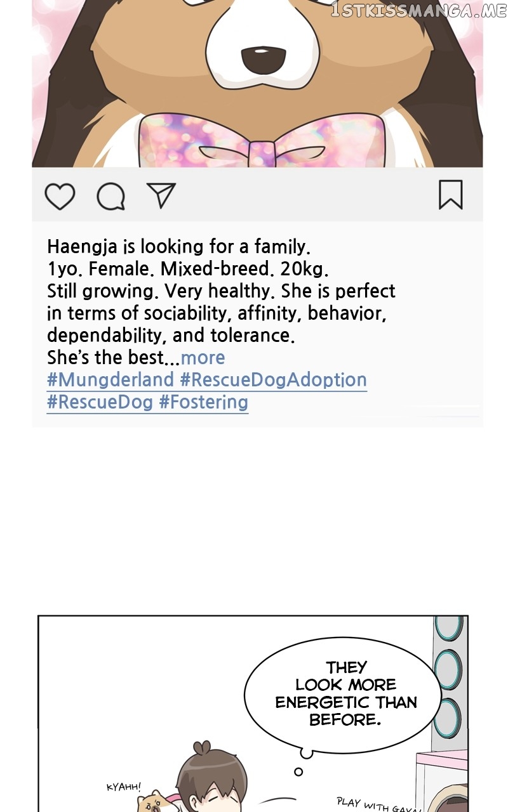508x812 pixels.
Task: Click the "KYAHH!" sound effect text
Action: [124, 787]
